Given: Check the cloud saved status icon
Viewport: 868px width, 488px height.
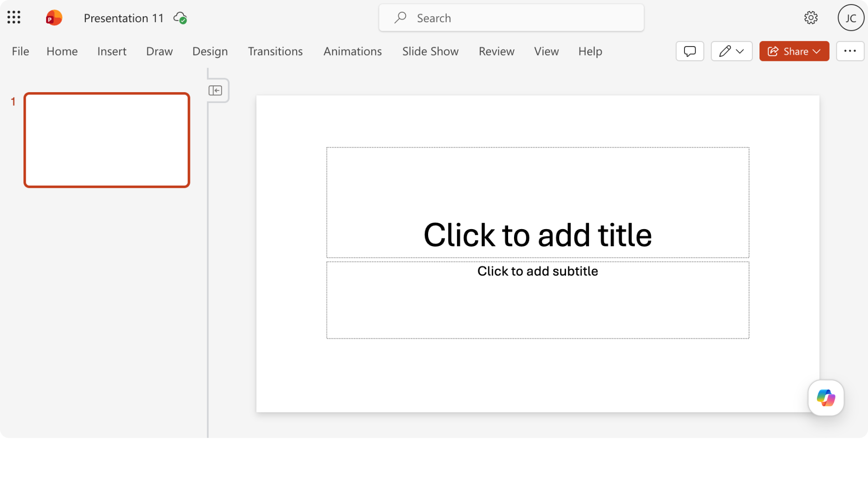Looking at the screenshot, I should [x=180, y=18].
